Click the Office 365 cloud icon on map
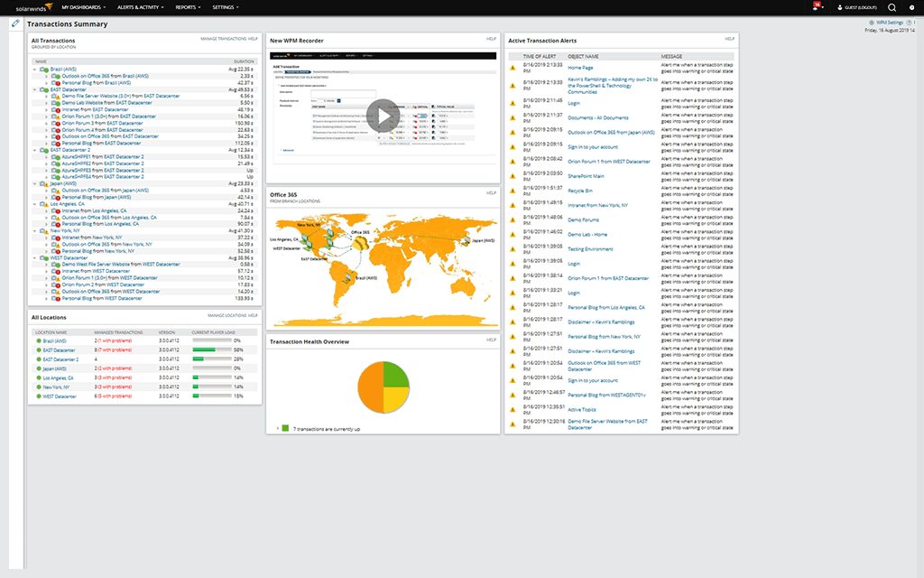The width and height of the screenshot is (924, 578). [x=360, y=242]
